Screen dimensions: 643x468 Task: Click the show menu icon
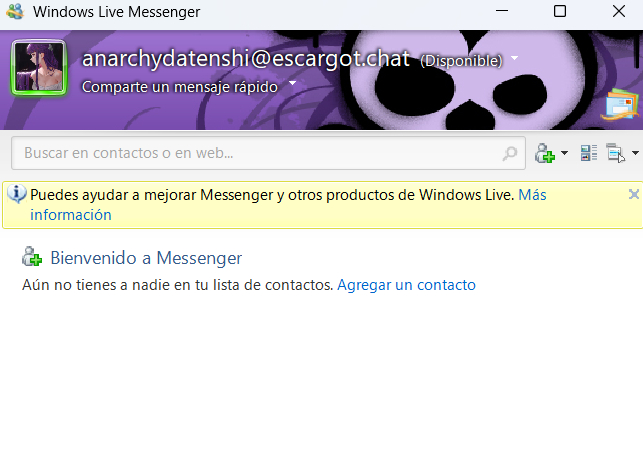(615, 153)
